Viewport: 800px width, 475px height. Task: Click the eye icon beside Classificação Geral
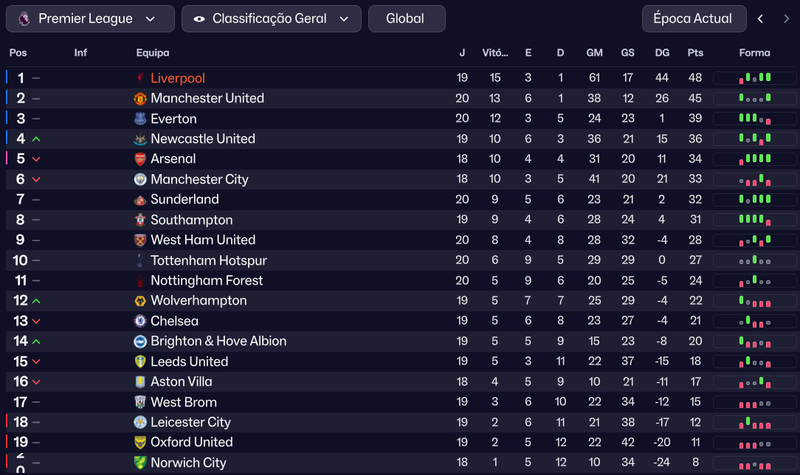pos(199,19)
